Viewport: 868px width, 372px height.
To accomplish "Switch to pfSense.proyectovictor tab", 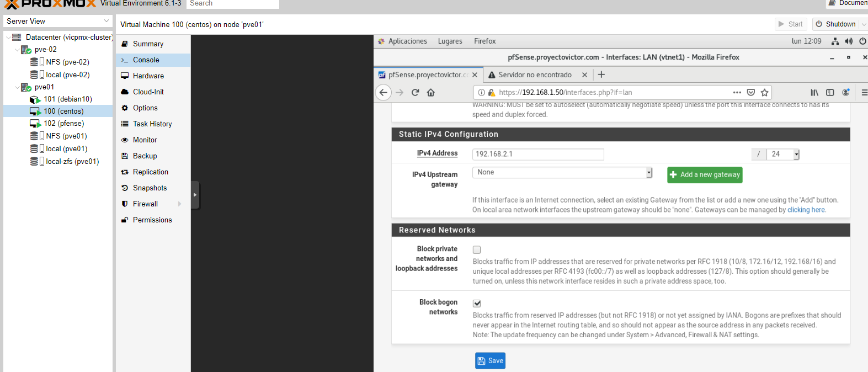I will (x=428, y=75).
